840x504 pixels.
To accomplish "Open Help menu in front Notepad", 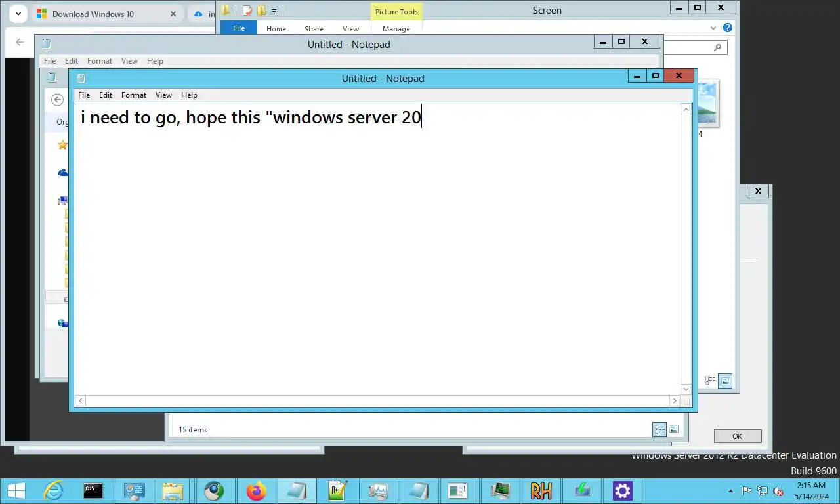I will pos(189,95).
